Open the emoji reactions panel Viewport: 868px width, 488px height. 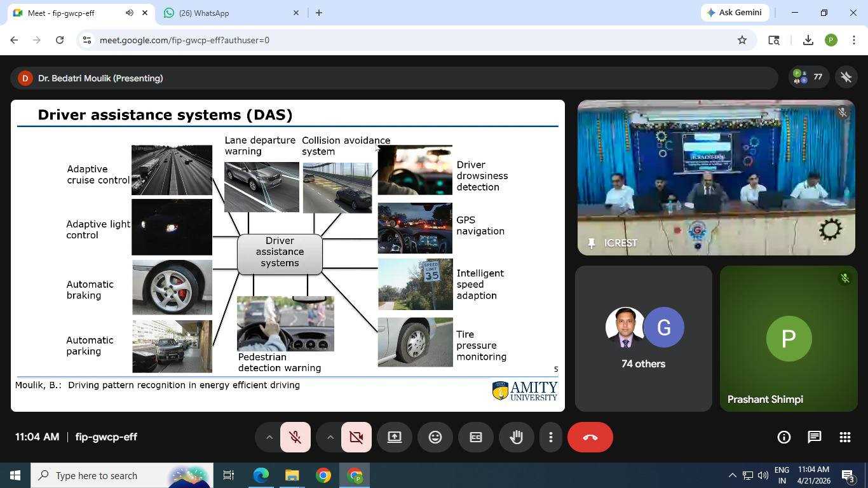pos(435,437)
